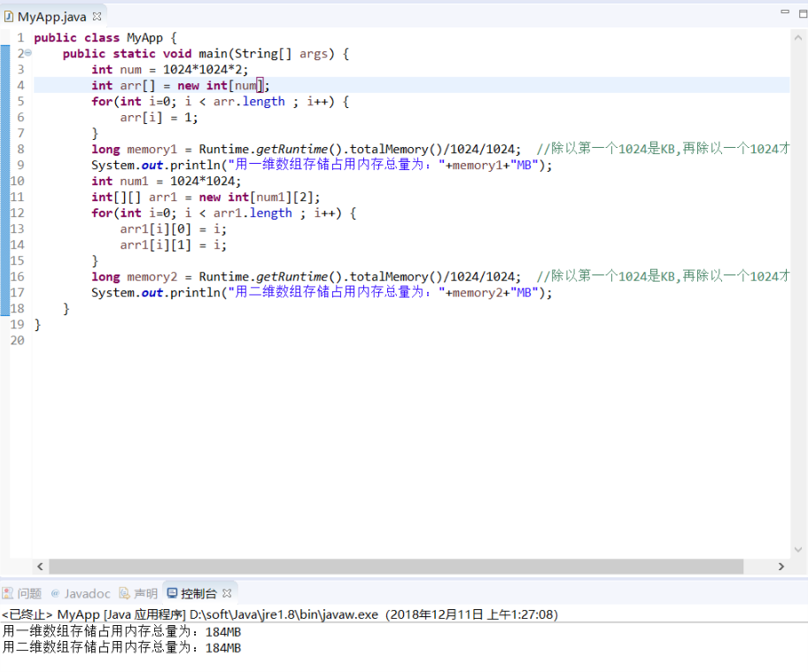Close the MyApp.java editor tab
The width and height of the screenshot is (808, 672).
click(97, 17)
